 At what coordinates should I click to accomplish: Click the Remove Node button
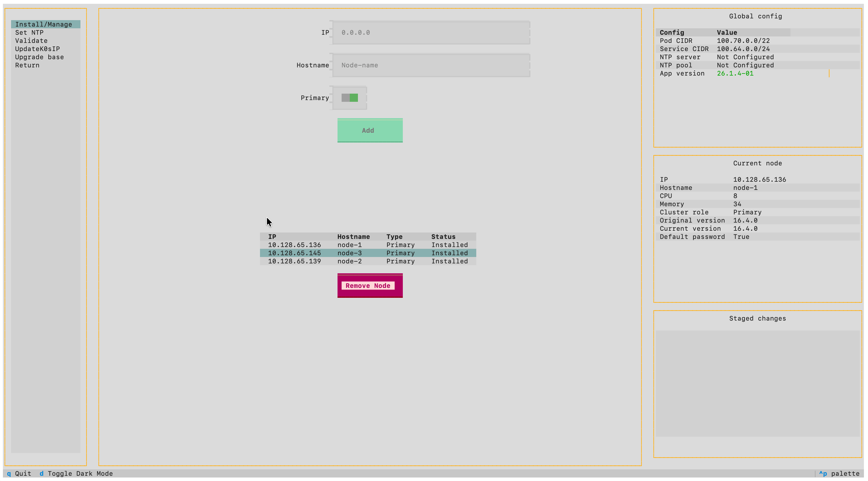pyautogui.click(x=370, y=286)
